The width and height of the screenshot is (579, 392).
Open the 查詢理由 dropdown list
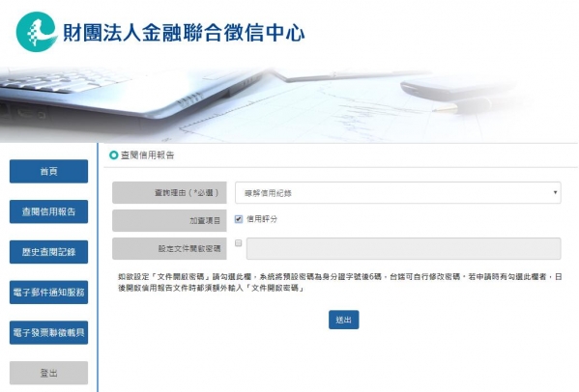(x=398, y=193)
